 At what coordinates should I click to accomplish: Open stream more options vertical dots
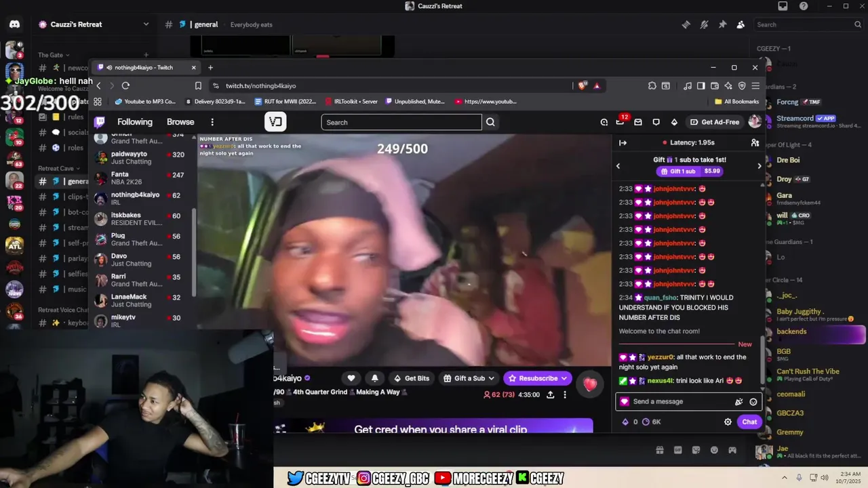[565, 394]
